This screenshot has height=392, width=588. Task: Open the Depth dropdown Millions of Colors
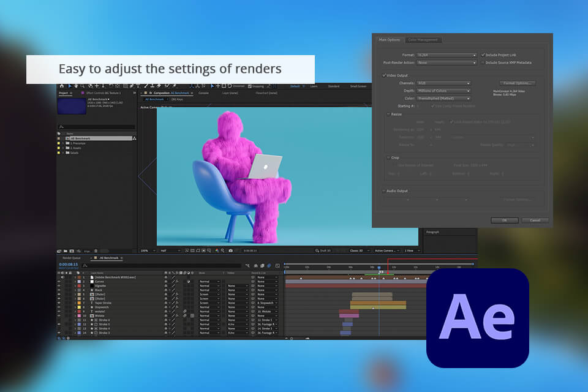[x=443, y=91]
